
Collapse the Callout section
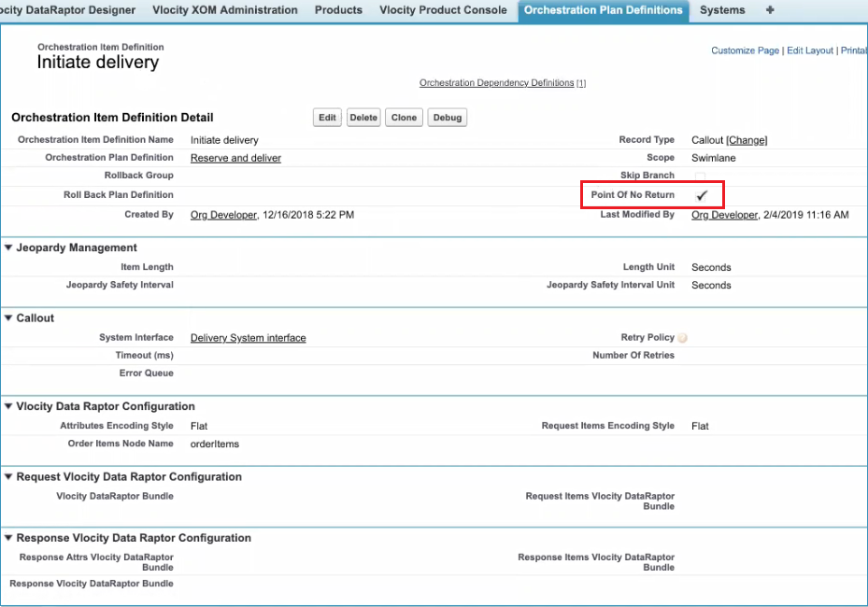pos(8,318)
